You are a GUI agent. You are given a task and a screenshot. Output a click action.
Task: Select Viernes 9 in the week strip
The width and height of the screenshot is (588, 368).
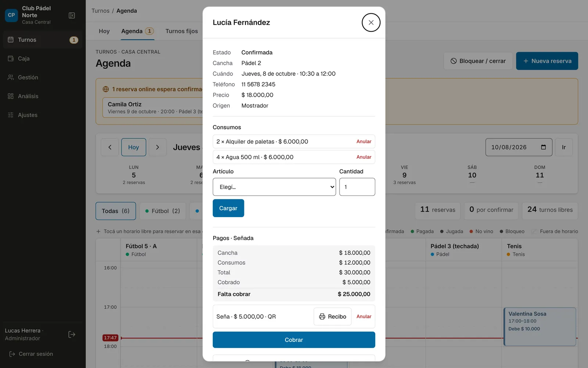pos(404,175)
